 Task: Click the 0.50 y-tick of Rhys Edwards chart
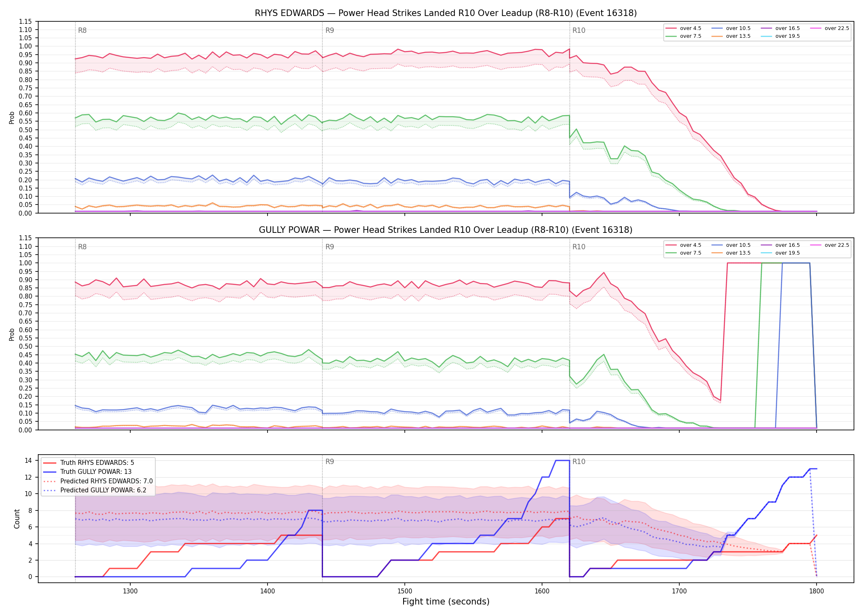point(25,130)
